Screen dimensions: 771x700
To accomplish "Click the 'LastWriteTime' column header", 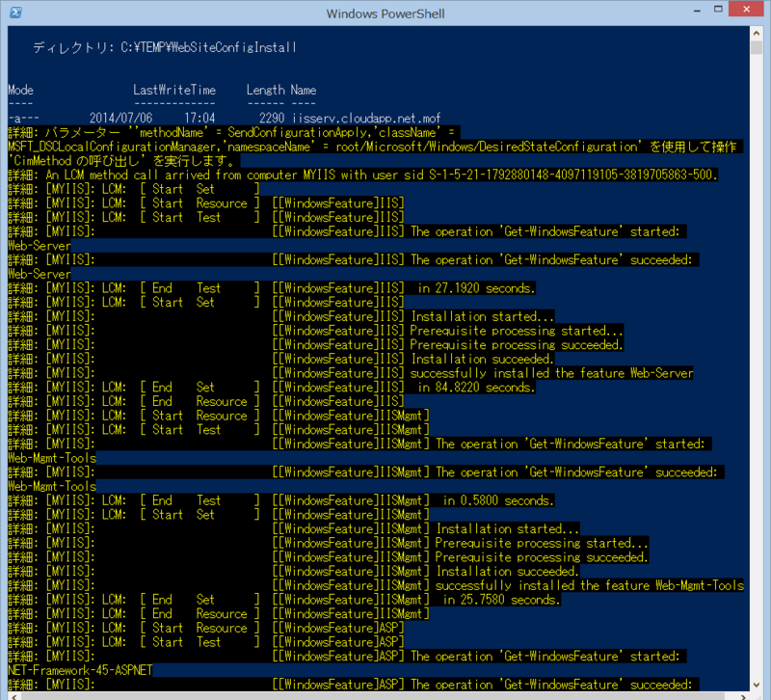I will point(174,90).
